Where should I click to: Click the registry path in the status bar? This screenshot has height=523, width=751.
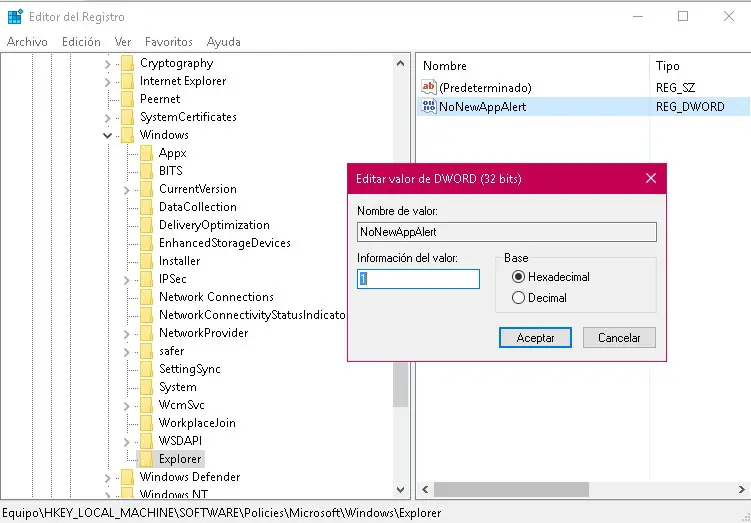[x=222, y=513]
